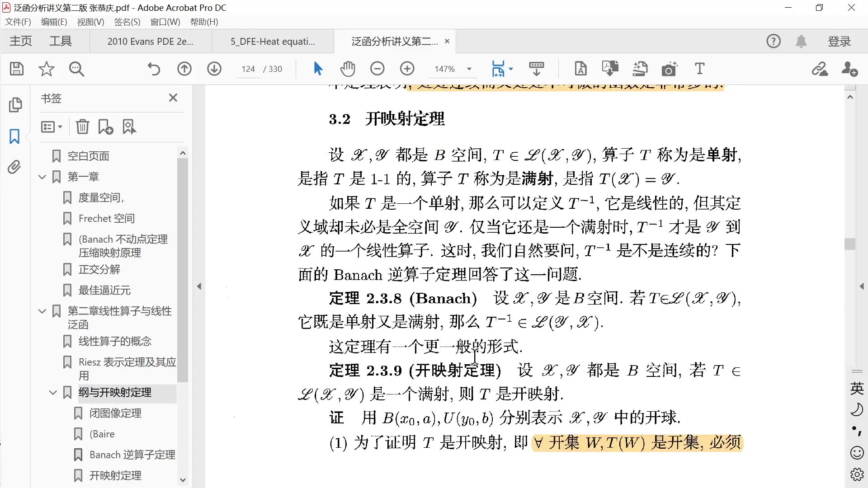Screen dimensions: 868x488
Task: Click the Save file floppy disk icon
Action: coord(17,69)
